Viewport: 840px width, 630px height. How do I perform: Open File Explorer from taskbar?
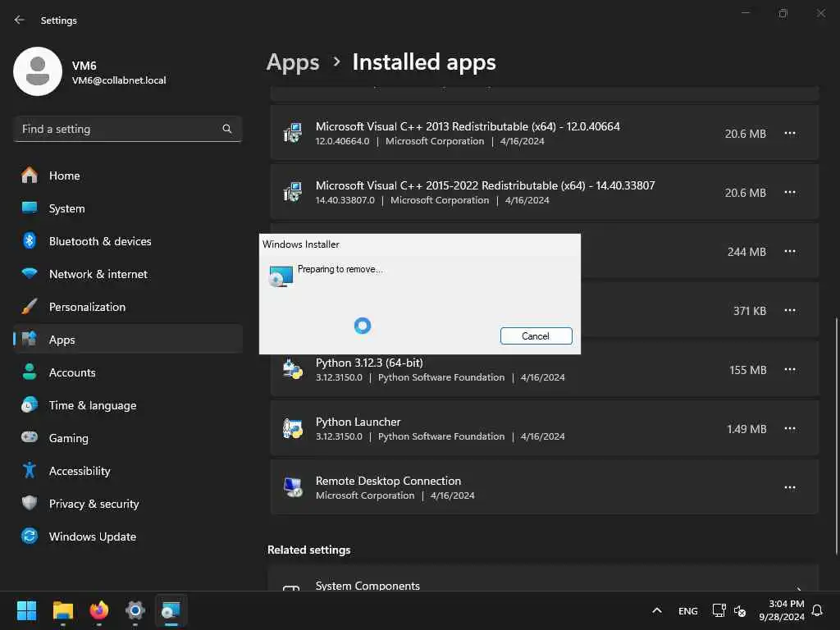[x=62, y=610]
